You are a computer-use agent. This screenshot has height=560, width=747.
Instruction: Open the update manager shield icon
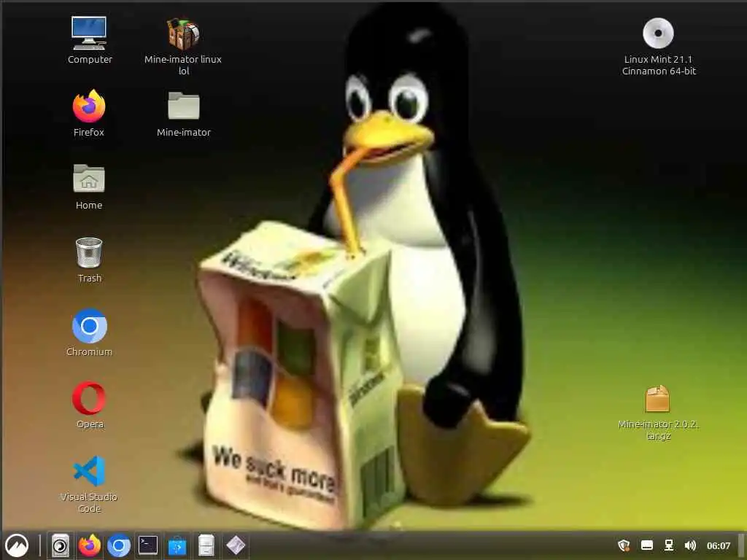tap(624, 545)
